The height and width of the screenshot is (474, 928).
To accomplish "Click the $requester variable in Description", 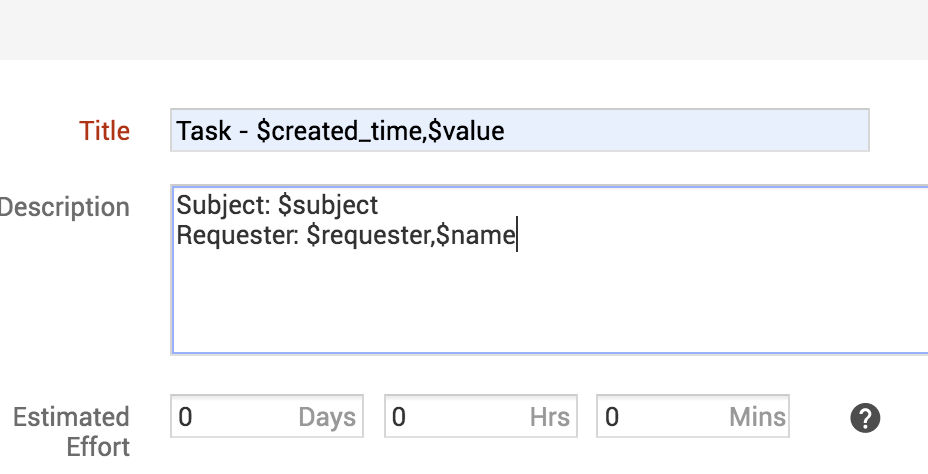I will point(368,236).
